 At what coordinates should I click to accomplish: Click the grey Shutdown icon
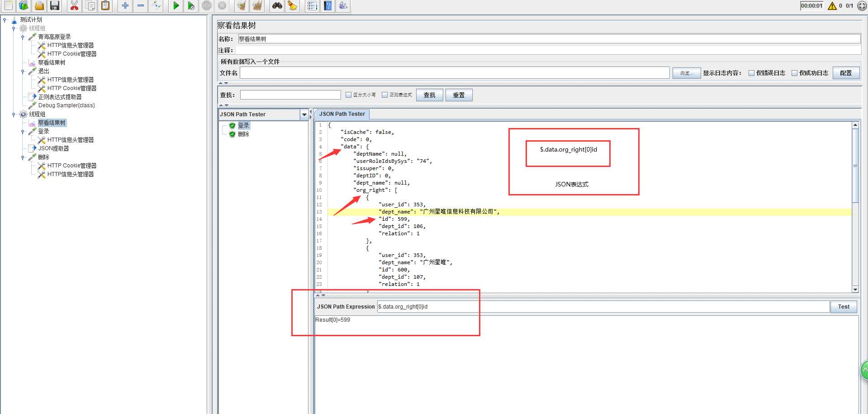(x=222, y=5)
